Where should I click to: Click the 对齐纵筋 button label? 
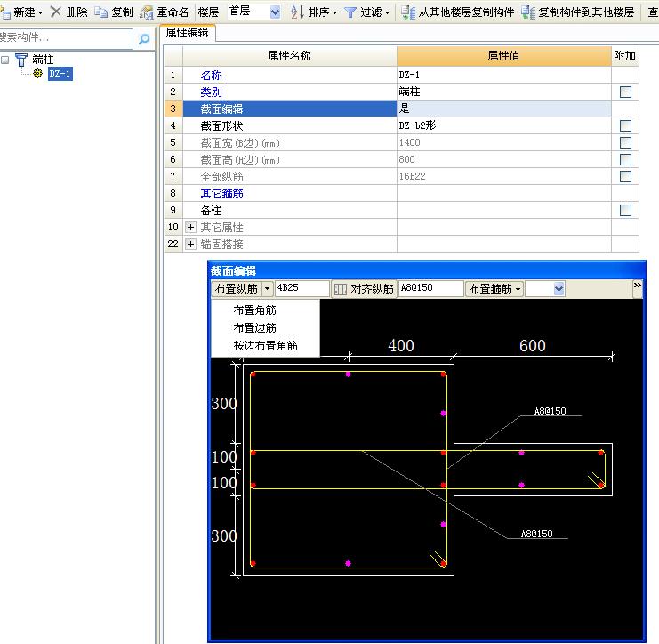372,289
